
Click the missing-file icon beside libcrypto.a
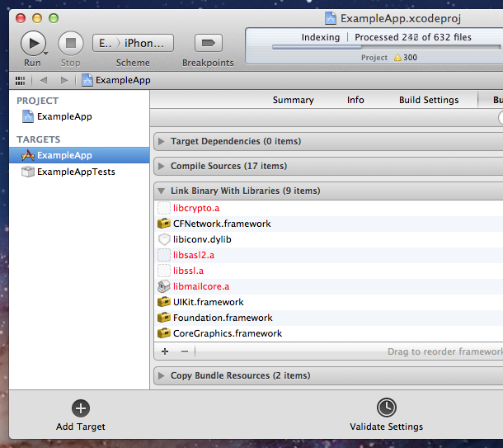click(x=164, y=208)
